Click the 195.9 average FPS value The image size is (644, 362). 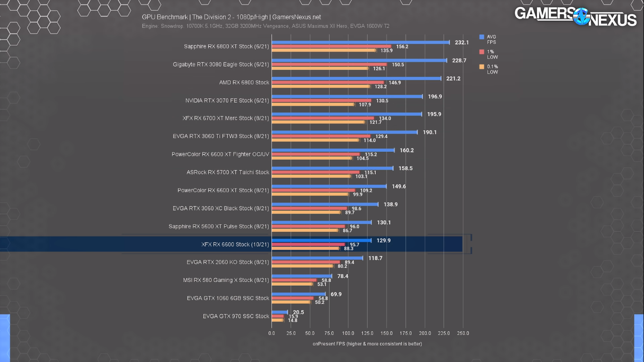point(434,114)
